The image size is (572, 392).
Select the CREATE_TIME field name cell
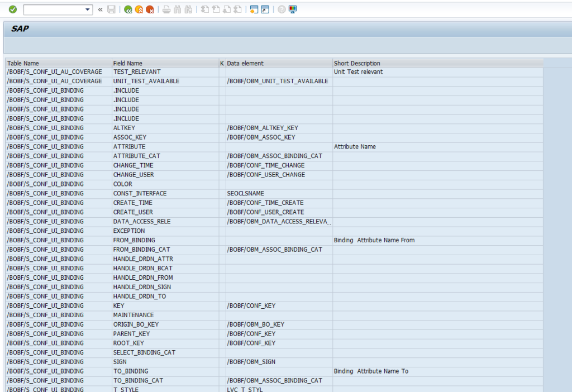(x=165, y=203)
